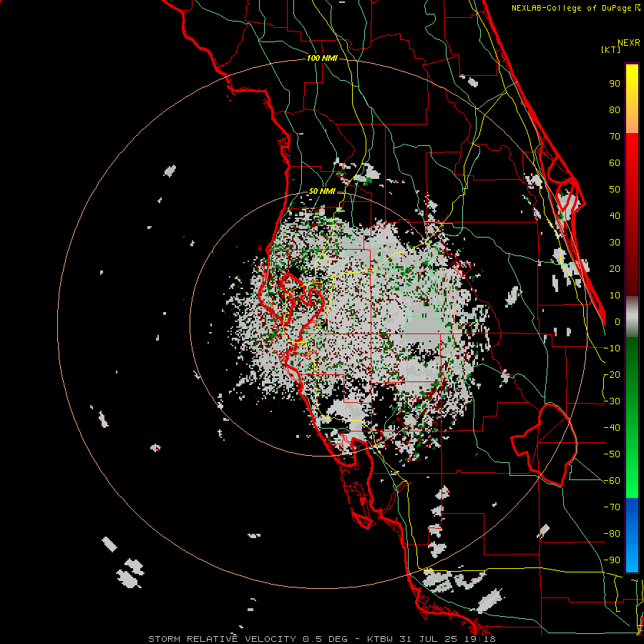
Task: Click the positive 40 value on velocity scale
Action: pos(615,216)
